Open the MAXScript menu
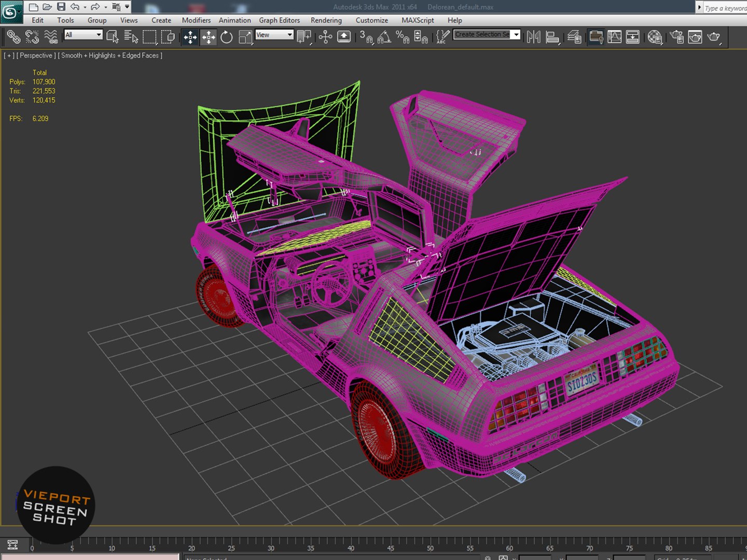Screen dimensions: 747x560 click(x=418, y=20)
